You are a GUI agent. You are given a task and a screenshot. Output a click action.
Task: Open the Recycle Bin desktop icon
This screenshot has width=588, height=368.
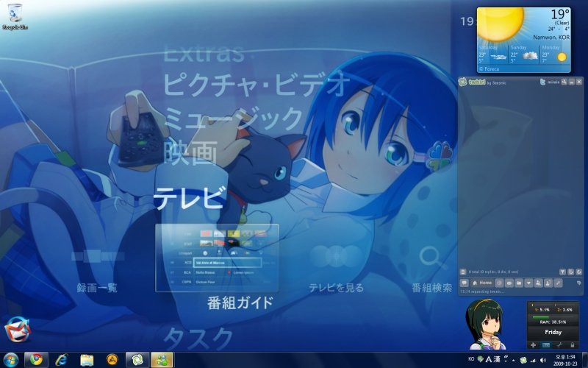[x=15, y=15]
